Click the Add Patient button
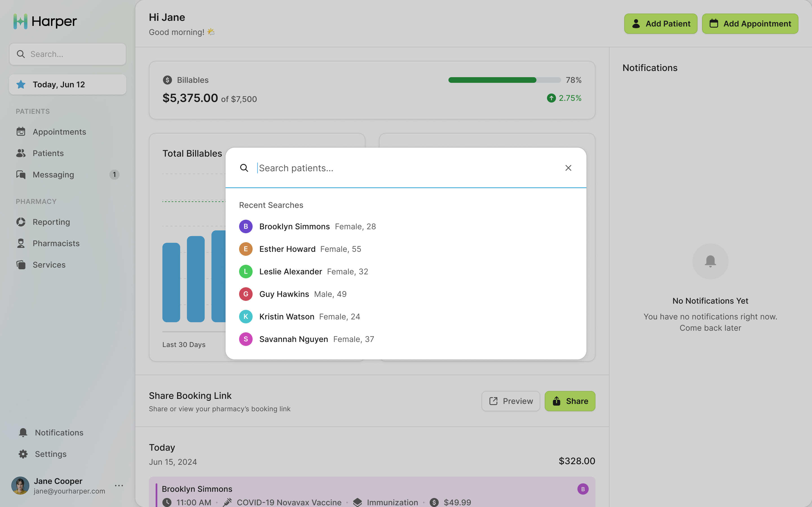Viewport: 812px width, 507px height. [x=660, y=24]
